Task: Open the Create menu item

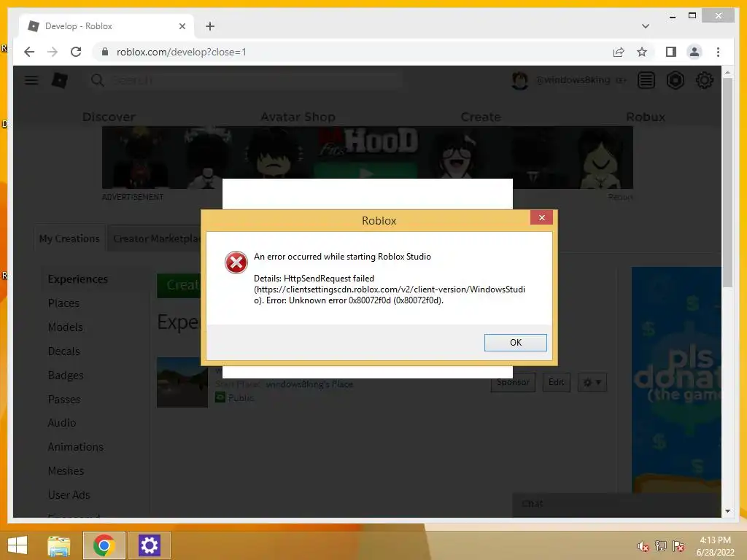Action: pos(481,117)
